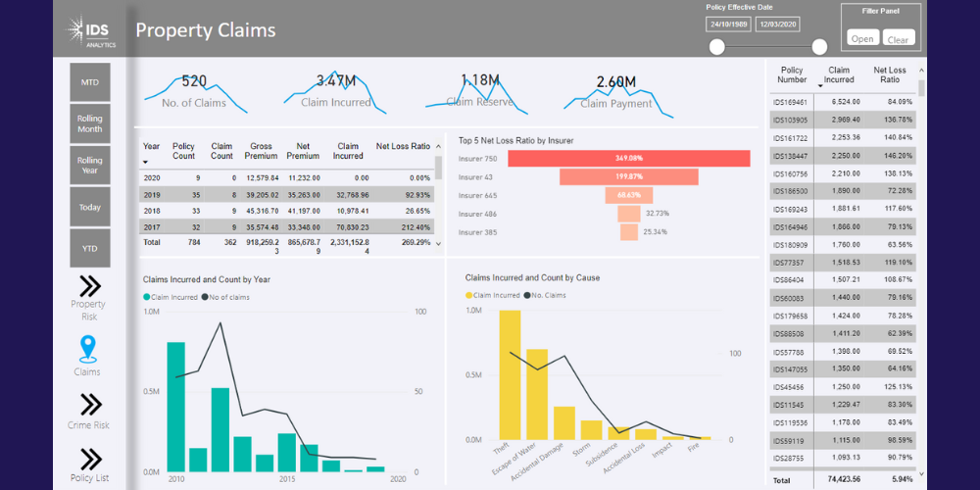Screen dimensions: 980x490
Task: Select the No of claims legend dot
Action: pyautogui.click(x=205, y=296)
